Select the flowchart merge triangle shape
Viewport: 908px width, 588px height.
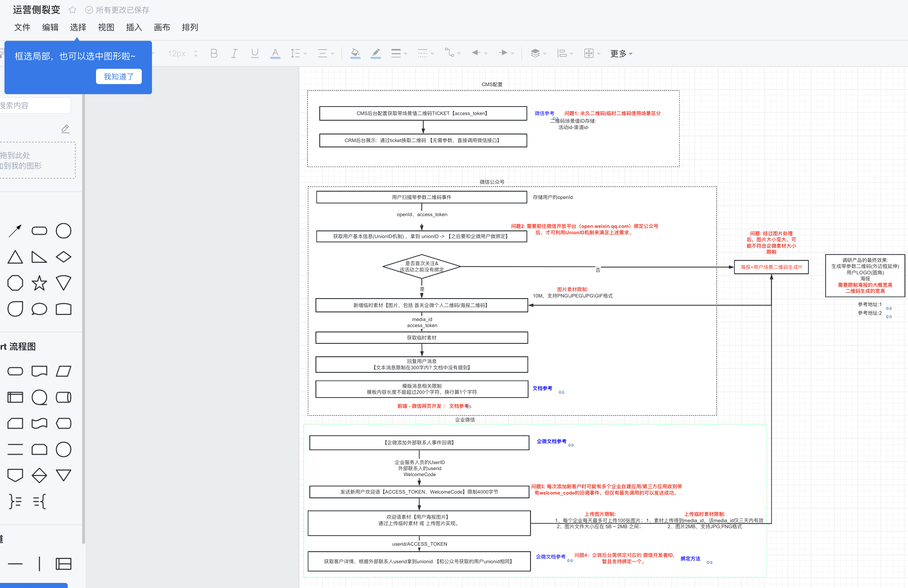pos(63,475)
